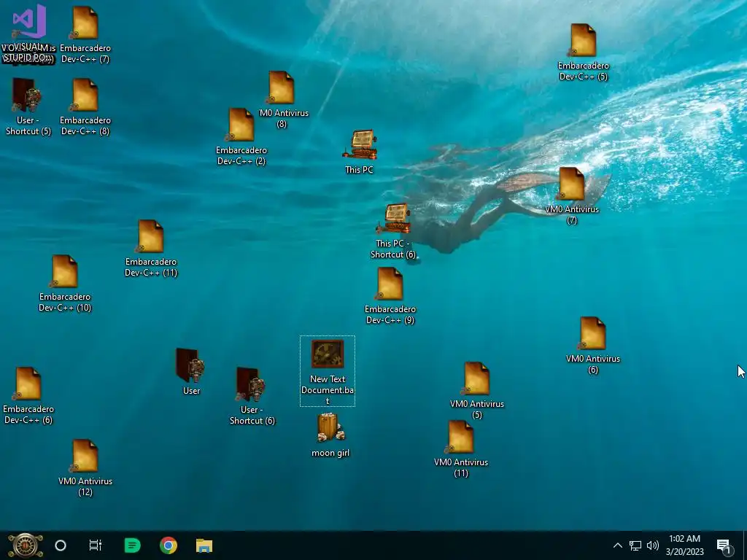
Task: Open the volume speaker tray icon
Action: click(653, 545)
